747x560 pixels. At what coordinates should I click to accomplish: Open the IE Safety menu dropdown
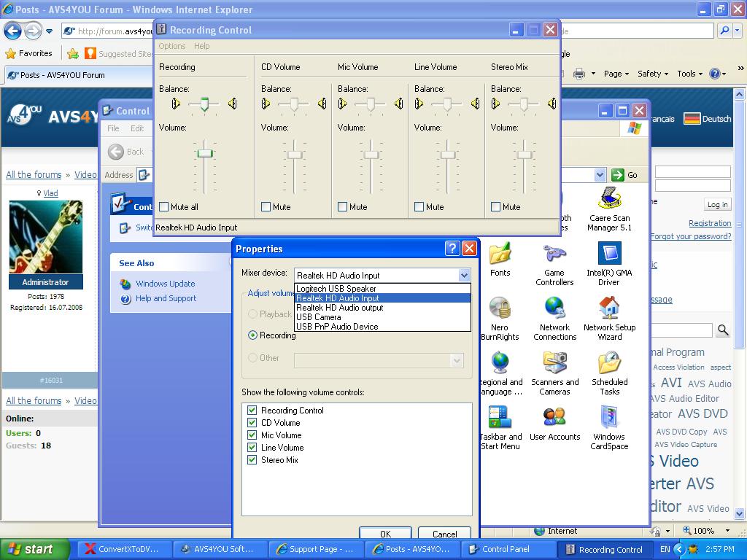(653, 74)
